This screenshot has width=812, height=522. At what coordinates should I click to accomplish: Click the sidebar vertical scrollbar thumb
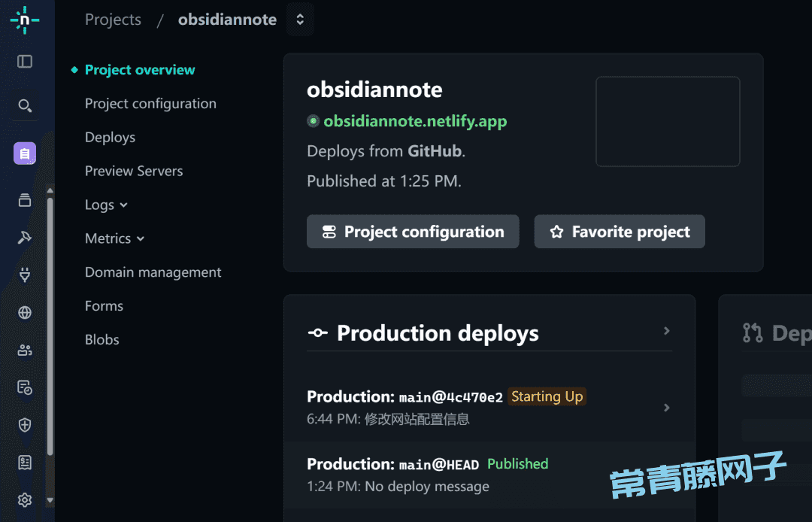50,326
